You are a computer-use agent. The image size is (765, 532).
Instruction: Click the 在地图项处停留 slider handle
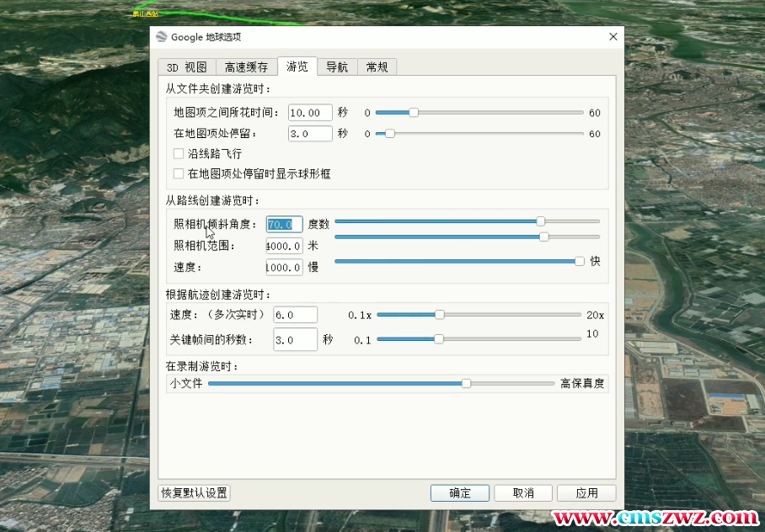[x=389, y=133]
